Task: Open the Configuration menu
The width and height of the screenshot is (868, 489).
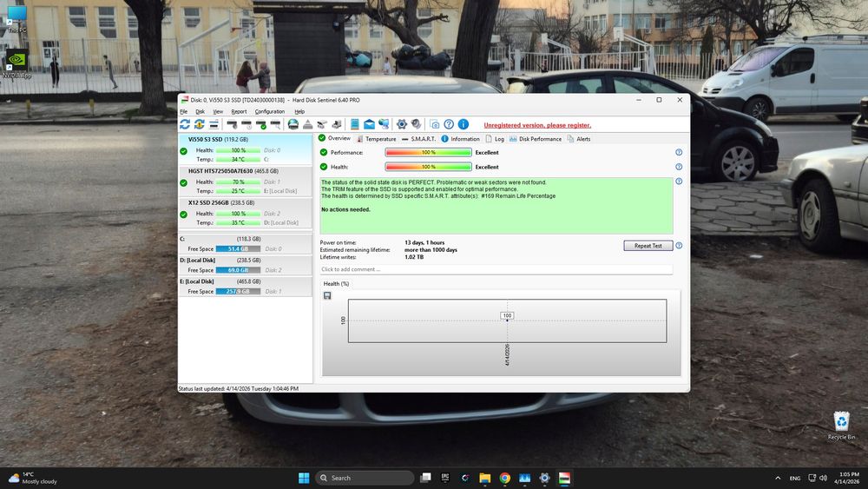Action: click(x=270, y=111)
